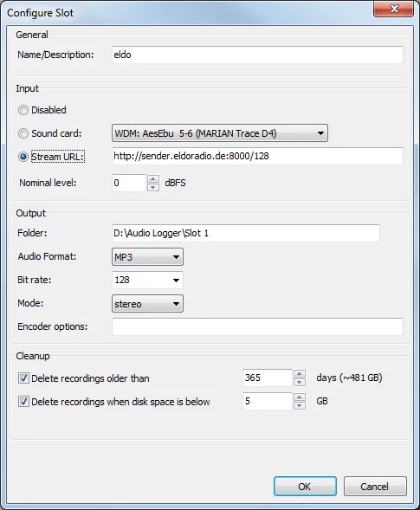This screenshot has width=420, height=510.
Task: Decrease the days older than value
Action: tap(300, 382)
